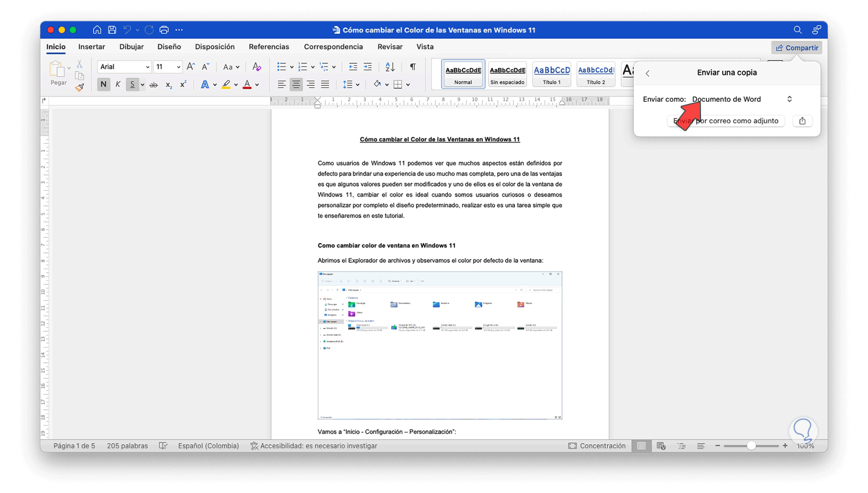Expand the underline style arrow
The height and width of the screenshot is (493, 868).
(142, 85)
